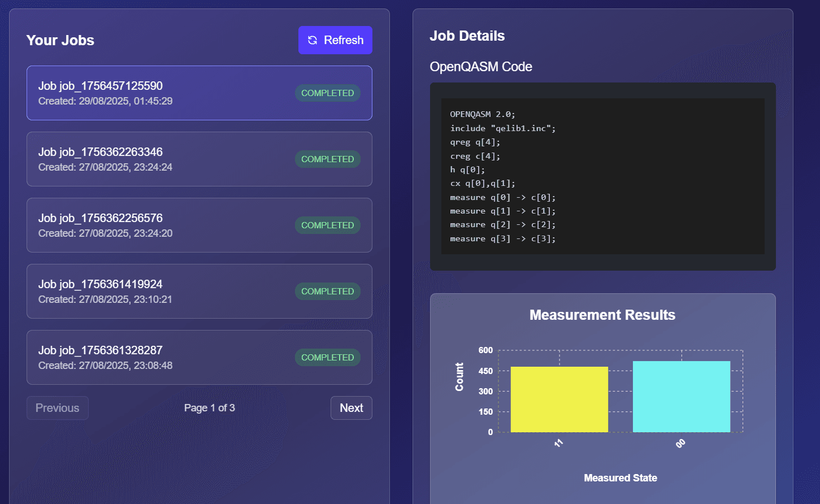Image resolution: width=820 pixels, height=504 pixels.
Task: Open job_1756457125590 card
Action: [x=199, y=93]
